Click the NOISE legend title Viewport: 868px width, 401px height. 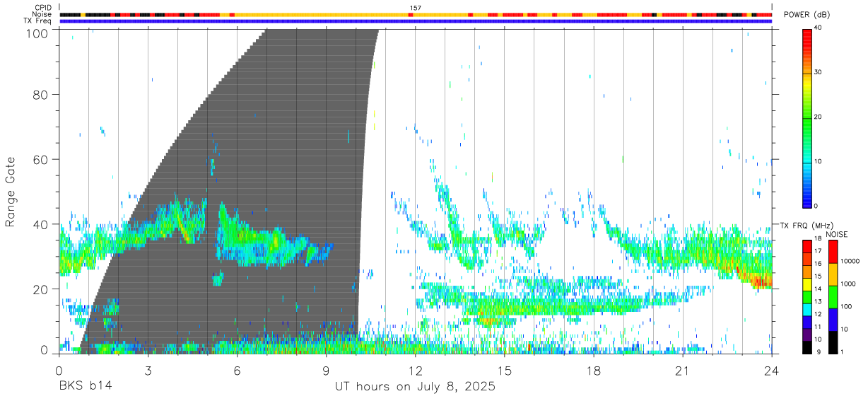[x=836, y=234]
